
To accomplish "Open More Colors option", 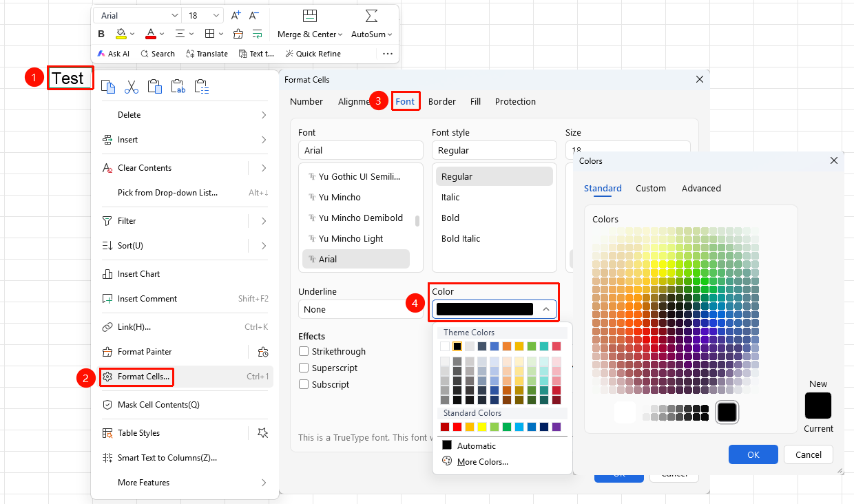I will point(482,462).
